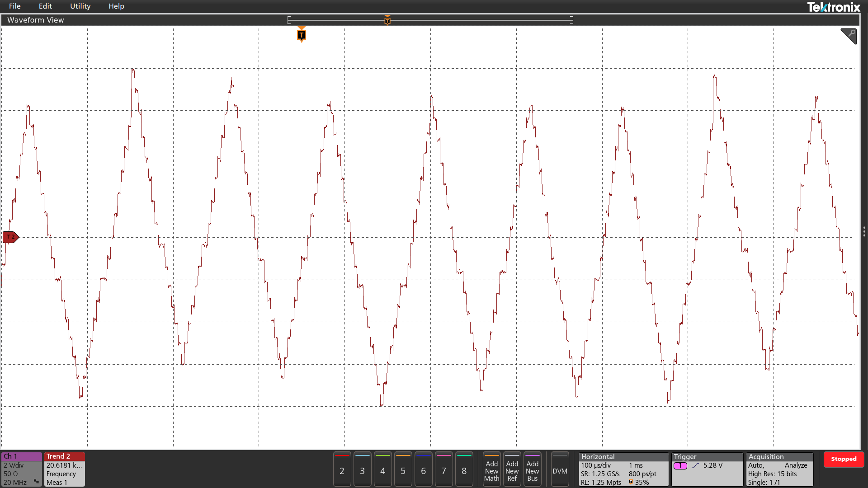Open the Trend 2 frequency badge
This screenshot has height=488, width=868.
click(65, 469)
